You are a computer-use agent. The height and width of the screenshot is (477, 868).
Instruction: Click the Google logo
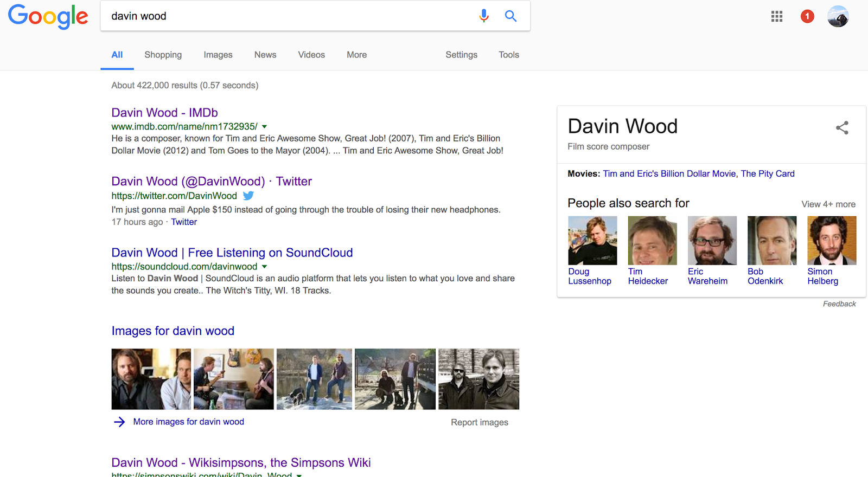pyautogui.click(x=48, y=16)
